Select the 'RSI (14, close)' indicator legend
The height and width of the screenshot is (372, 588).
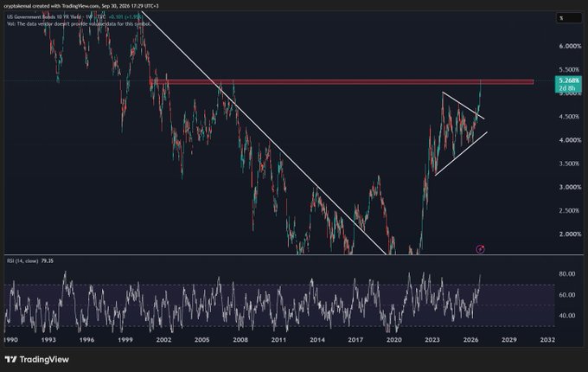point(22,260)
